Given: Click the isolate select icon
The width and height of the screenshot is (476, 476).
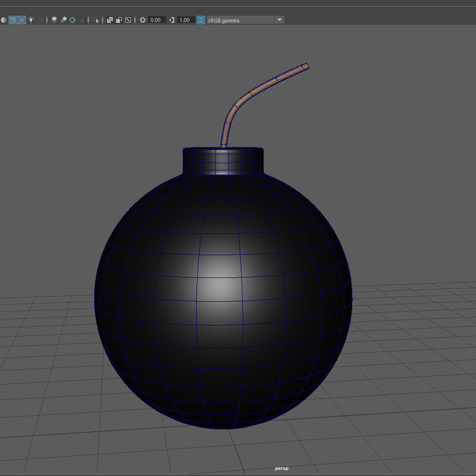Looking at the screenshot, I should tap(96, 20).
